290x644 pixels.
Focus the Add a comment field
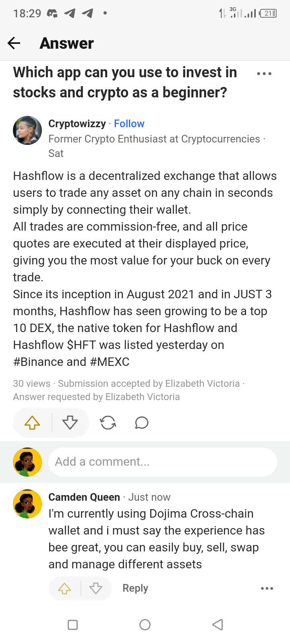point(163,462)
